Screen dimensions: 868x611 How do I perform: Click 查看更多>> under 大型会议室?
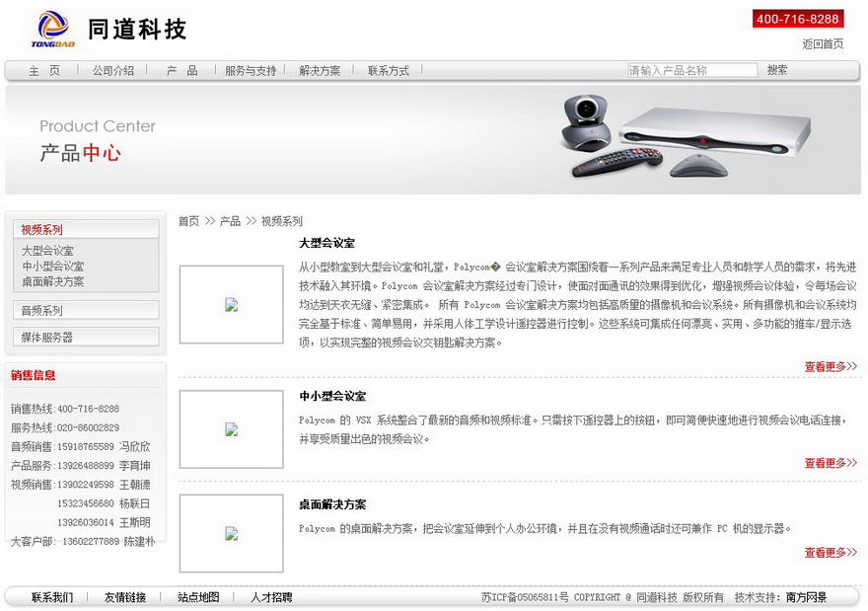pos(831,367)
